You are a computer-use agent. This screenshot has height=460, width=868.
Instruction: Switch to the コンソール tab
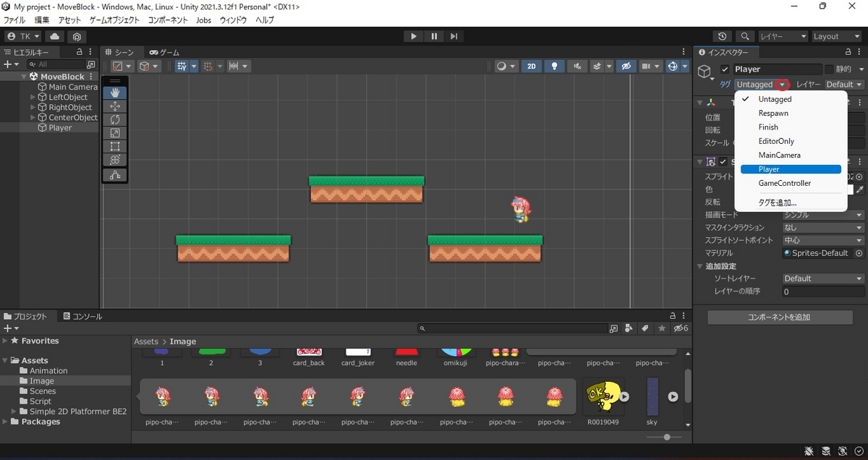pyautogui.click(x=82, y=316)
